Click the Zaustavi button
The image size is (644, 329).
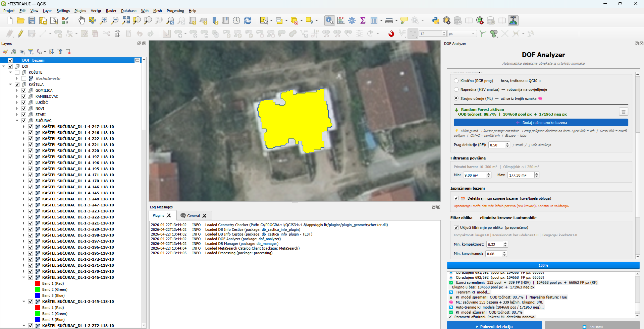[x=592, y=326]
